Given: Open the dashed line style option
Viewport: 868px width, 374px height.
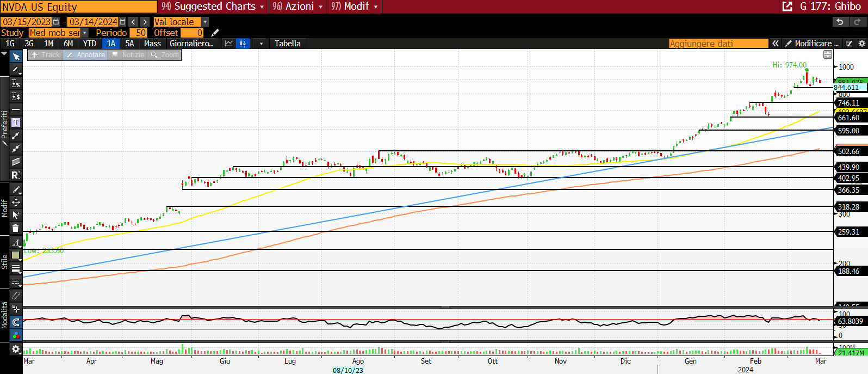Looking at the screenshot, I should coord(16,281).
